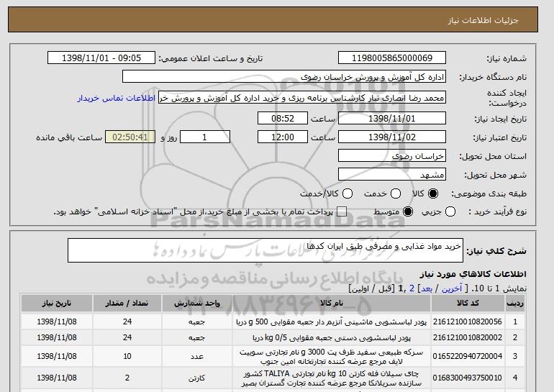This screenshot has height=392, width=554.
Task: Open page 2 of the goods list
Action: [x=412, y=288]
